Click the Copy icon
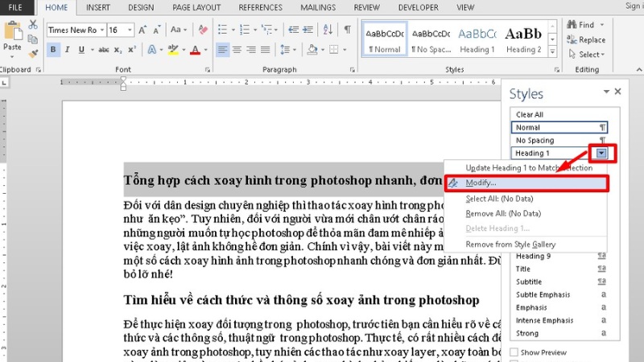 [33, 39]
